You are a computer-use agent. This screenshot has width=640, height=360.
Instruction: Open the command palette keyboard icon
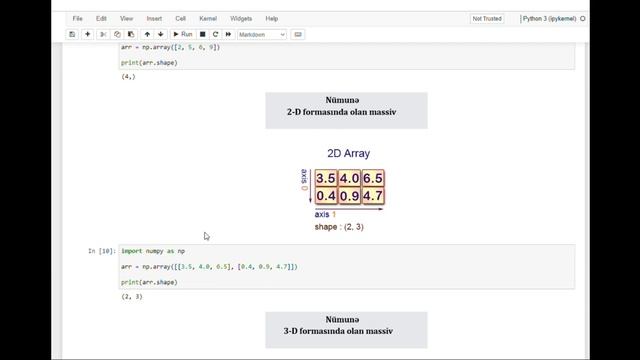pos(298,35)
